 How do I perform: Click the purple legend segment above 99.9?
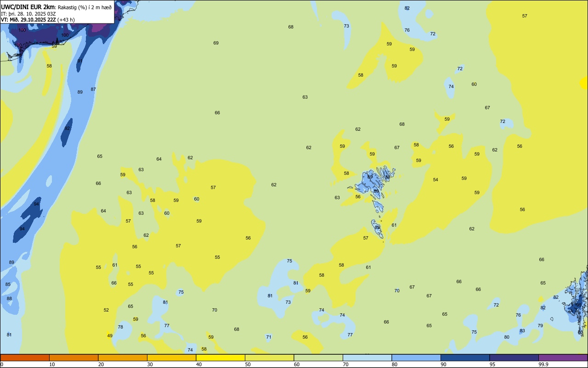(563, 357)
